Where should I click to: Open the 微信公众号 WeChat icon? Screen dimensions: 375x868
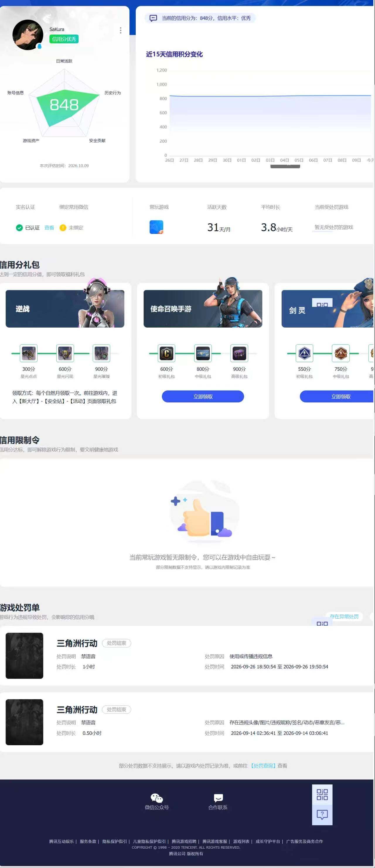coord(157,798)
